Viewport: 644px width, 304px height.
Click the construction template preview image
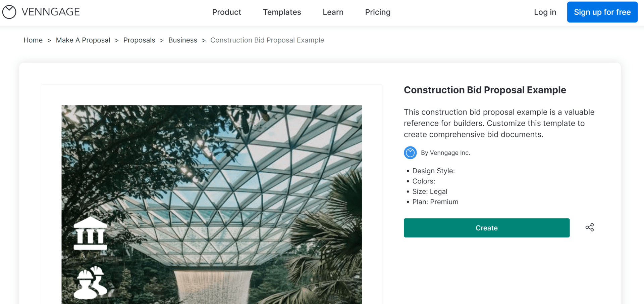(x=211, y=202)
